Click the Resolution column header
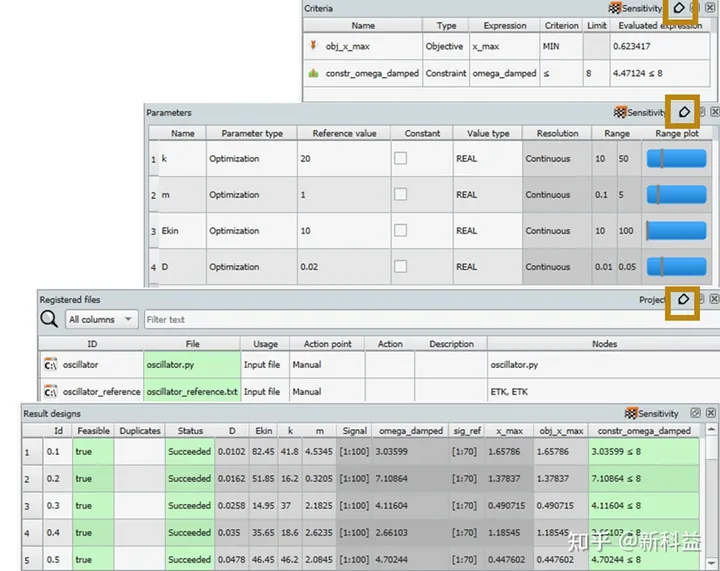Screen dimensions: 720x571 pos(557,133)
